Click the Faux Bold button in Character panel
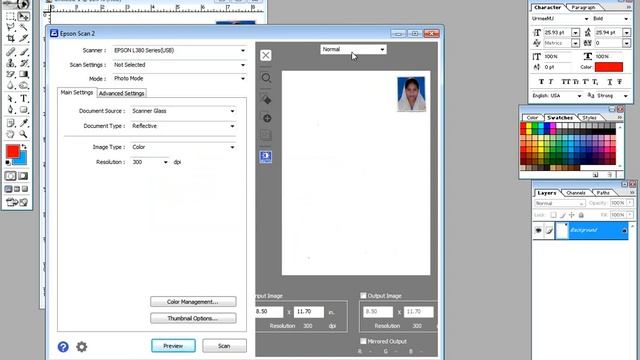 541,82
